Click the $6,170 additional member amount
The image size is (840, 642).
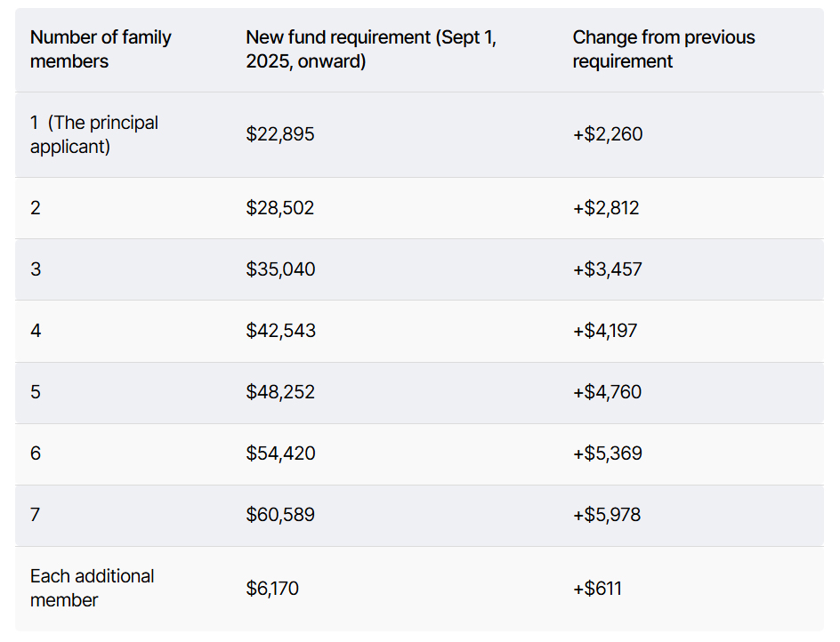(x=272, y=589)
